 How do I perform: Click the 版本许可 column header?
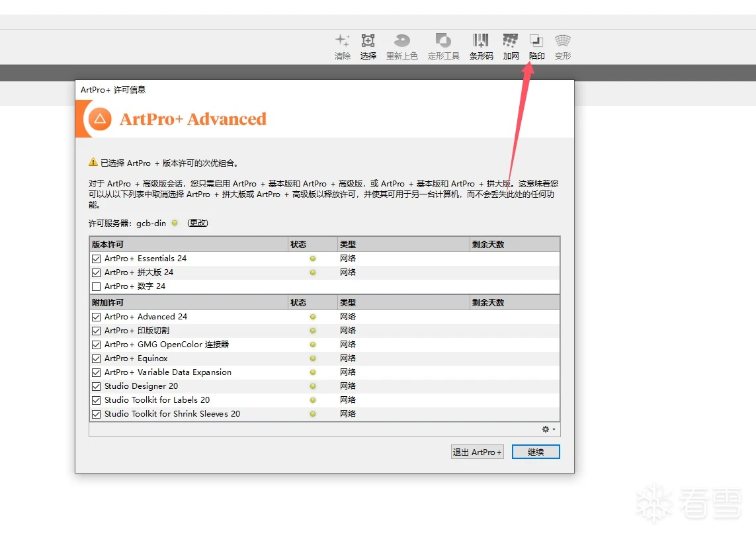tap(189, 245)
